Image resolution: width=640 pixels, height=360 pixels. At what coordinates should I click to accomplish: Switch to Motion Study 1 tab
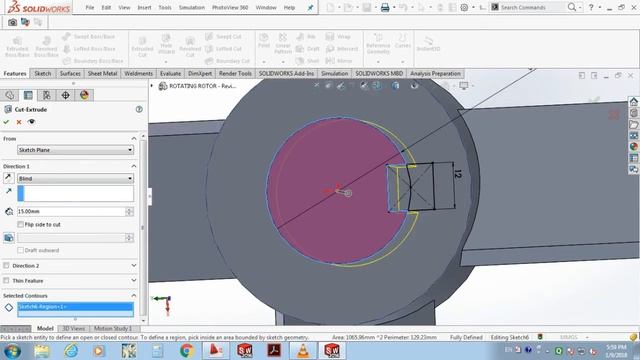point(113,329)
